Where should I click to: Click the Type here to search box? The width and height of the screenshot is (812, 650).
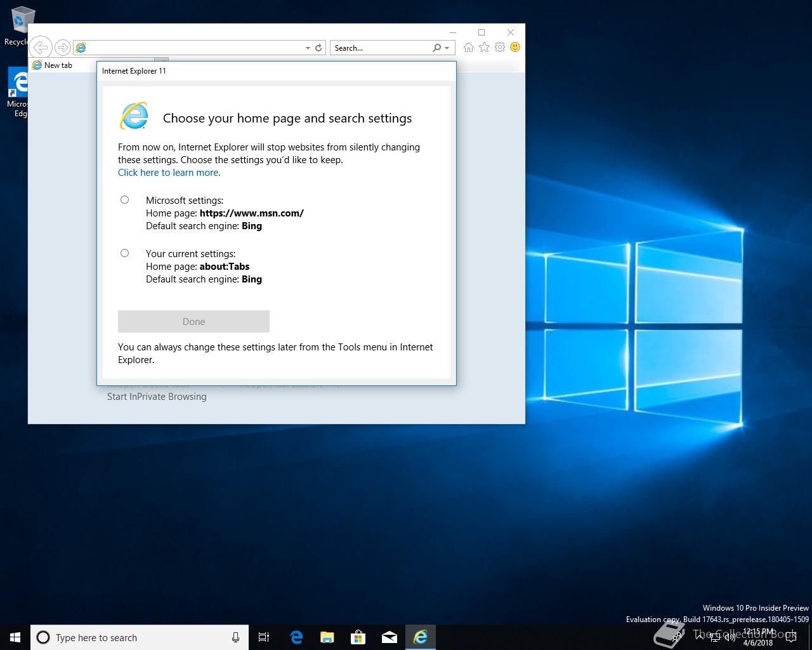140,637
